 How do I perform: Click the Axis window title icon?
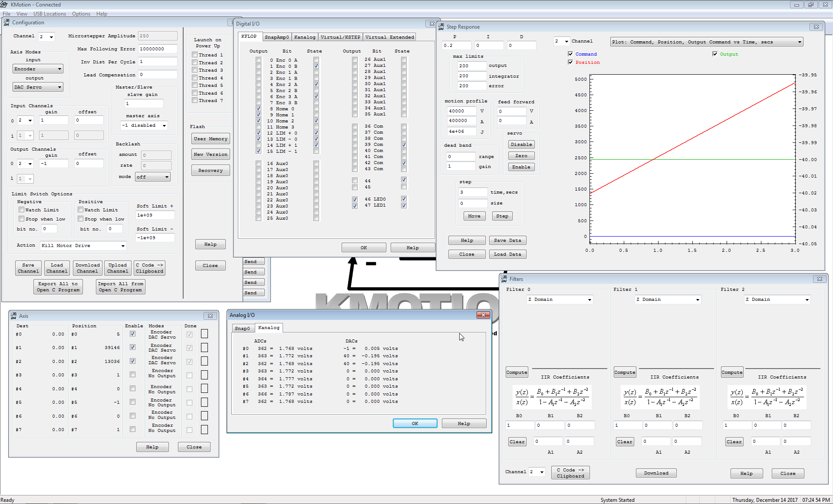click(x=13, y=316)
